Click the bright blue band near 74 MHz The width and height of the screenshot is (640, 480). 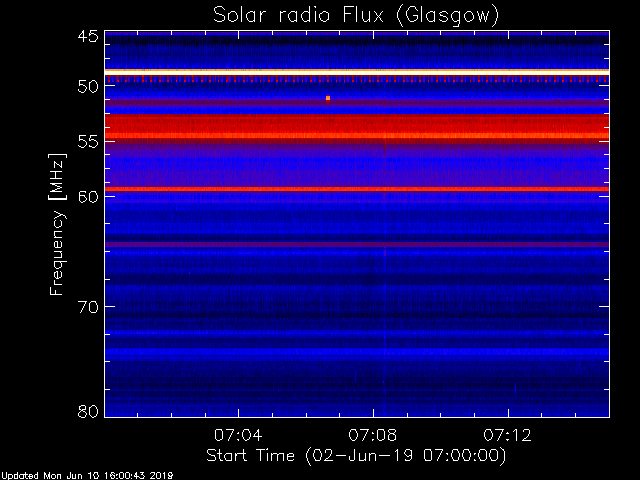click(x=357, y=352)
